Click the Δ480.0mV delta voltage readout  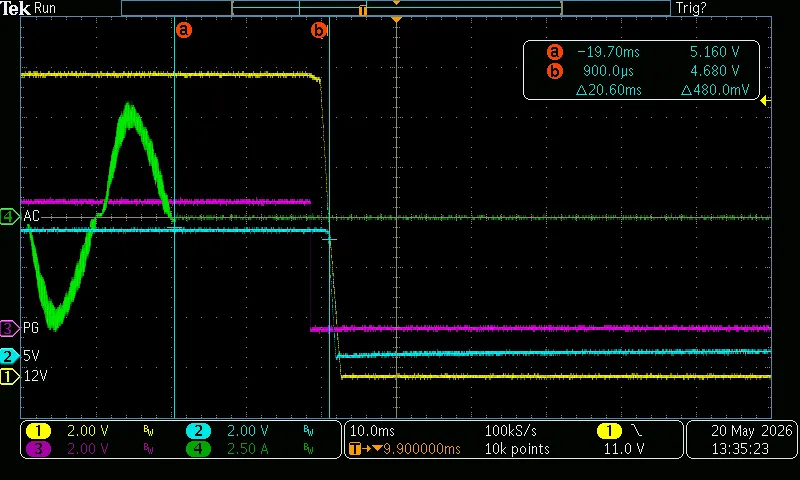[x=715, y=90]
